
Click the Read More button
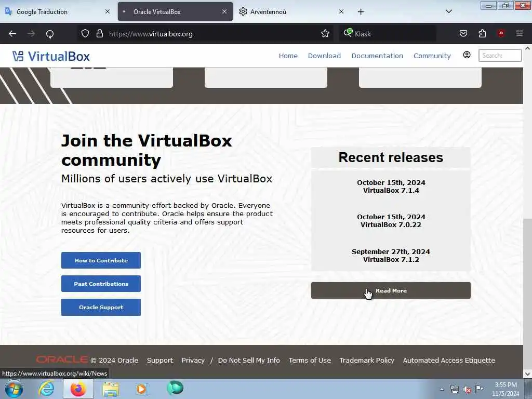tap(391, 290)
